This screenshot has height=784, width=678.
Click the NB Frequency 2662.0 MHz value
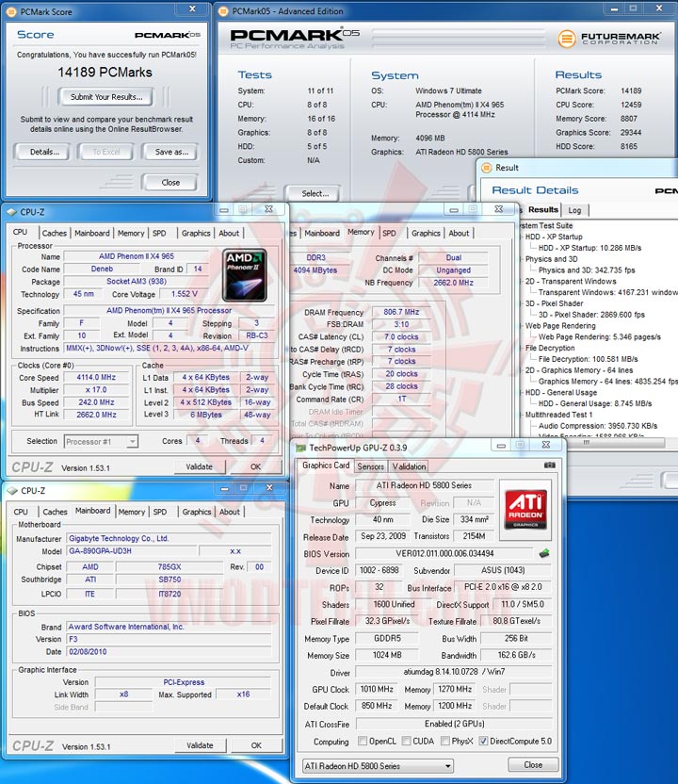(x=453, y=283)
